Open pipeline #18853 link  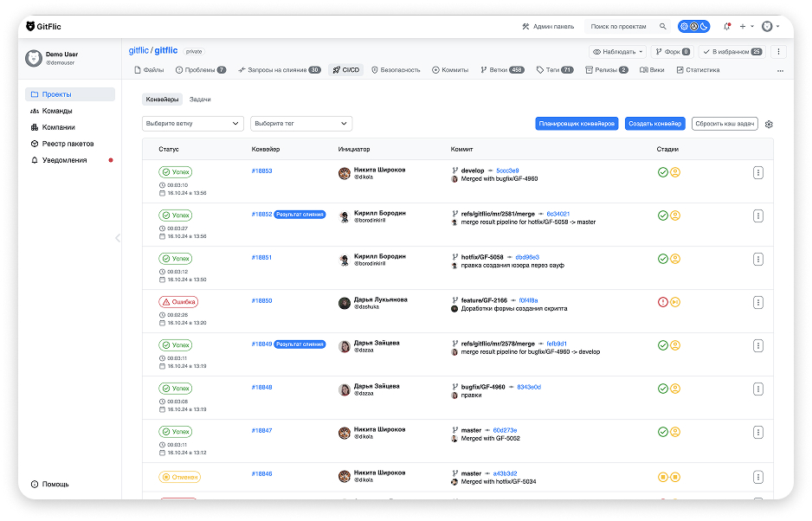[261, 170]
